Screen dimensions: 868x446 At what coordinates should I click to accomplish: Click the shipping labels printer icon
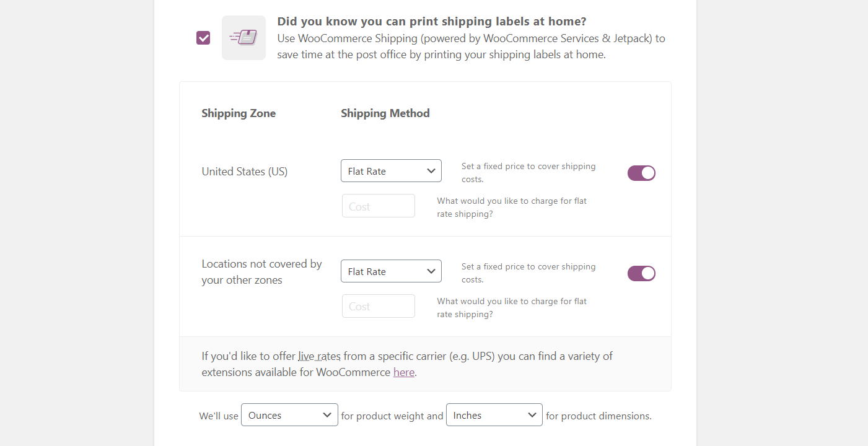point(243,38)
